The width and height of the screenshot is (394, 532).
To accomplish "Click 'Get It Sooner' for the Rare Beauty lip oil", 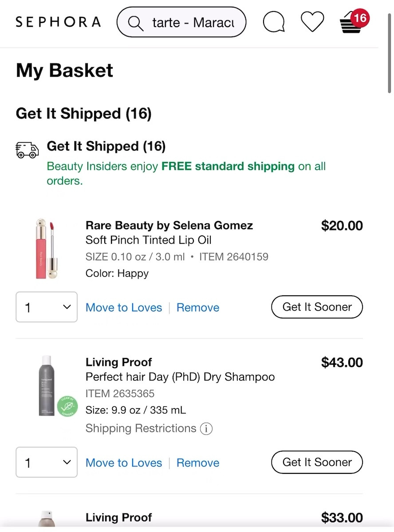I will coord(316,307).
